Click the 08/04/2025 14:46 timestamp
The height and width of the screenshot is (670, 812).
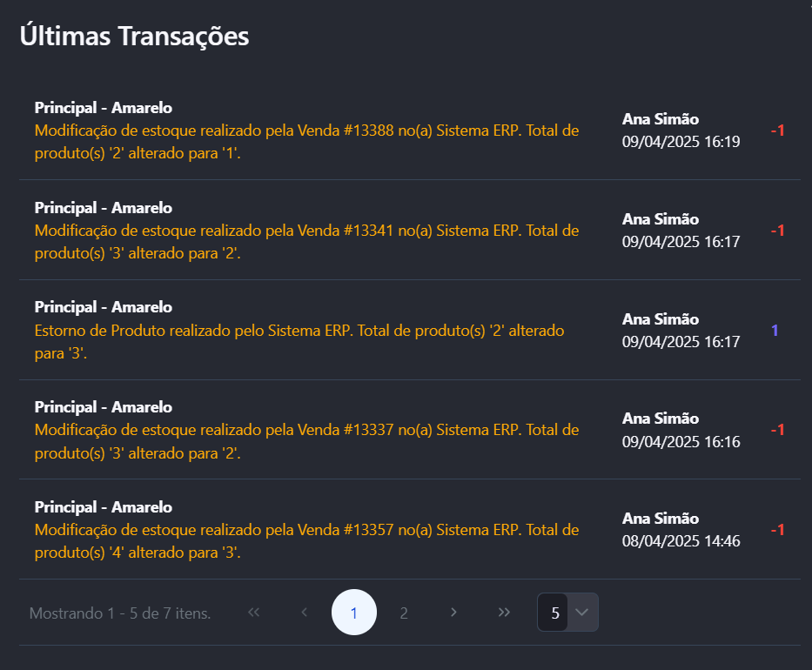[681, 541]
